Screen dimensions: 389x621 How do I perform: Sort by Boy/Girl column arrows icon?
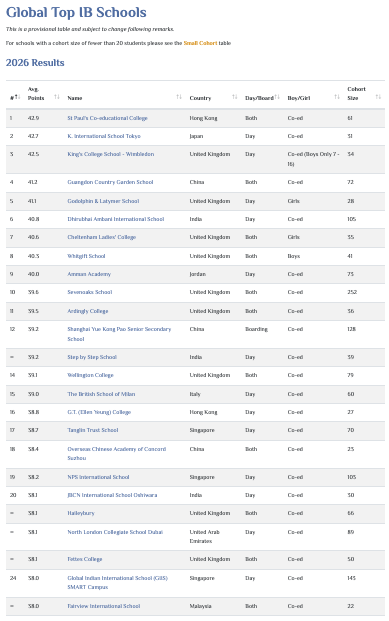337,97
